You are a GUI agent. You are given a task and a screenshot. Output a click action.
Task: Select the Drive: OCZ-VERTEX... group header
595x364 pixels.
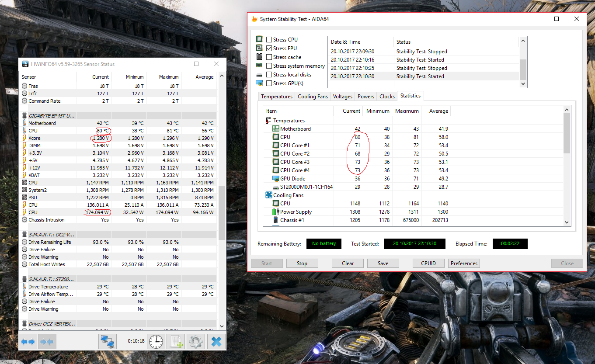pyautogui.click(x=119, y=324)
